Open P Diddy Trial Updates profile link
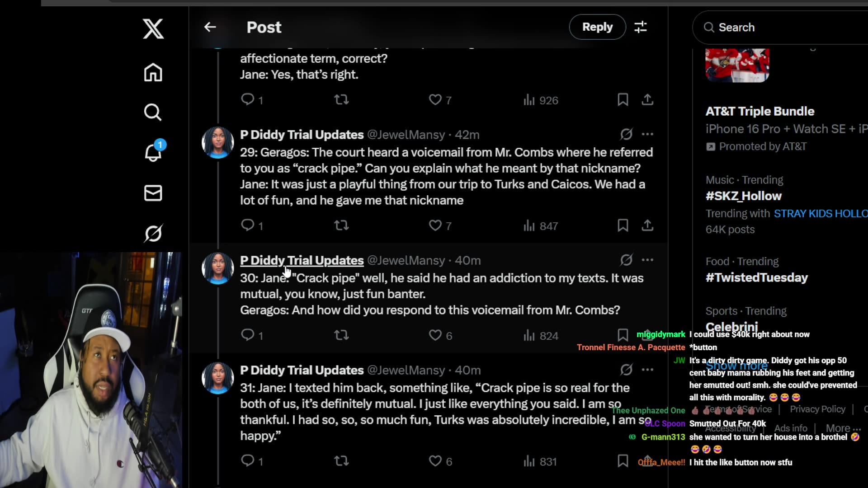This screenshot has height=488, width=868. point(302,261)
